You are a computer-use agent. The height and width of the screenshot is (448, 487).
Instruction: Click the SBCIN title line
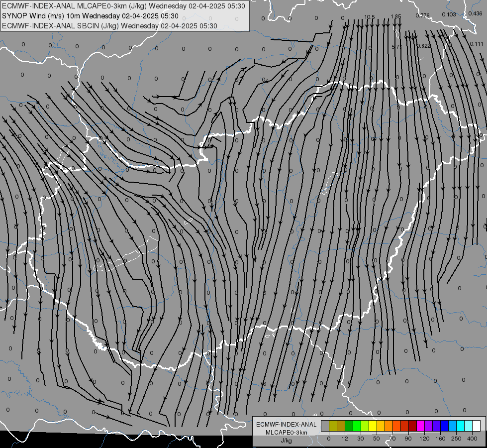pos(109,26)
